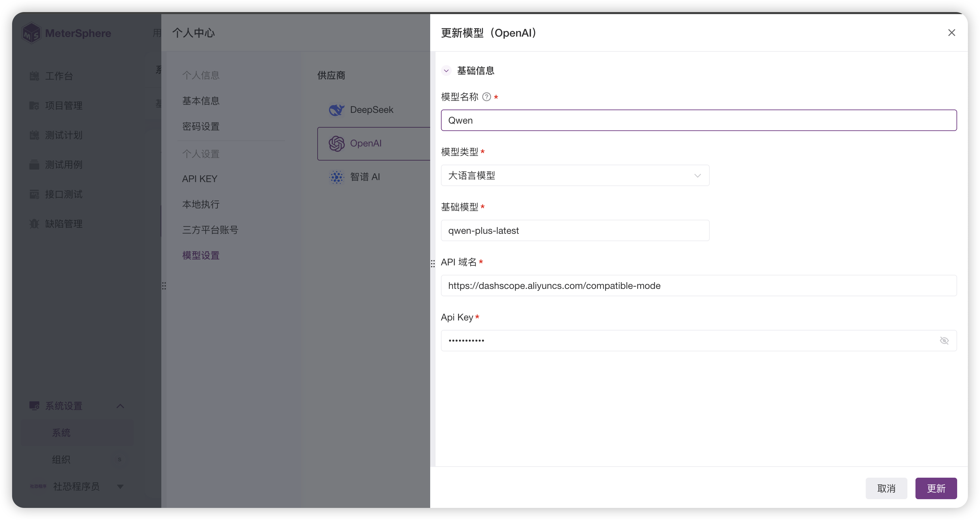
Task: Collapse the 基础信息 section chevron
Action: [446, 71]
